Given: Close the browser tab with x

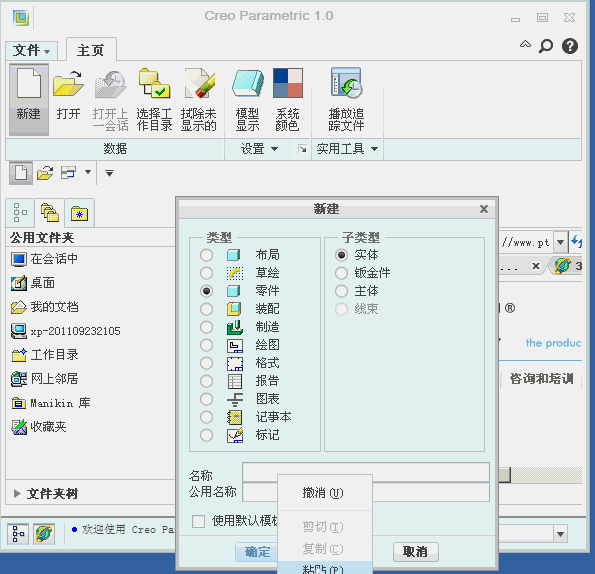Looking at the screenshot, I should tap(536, 266).
